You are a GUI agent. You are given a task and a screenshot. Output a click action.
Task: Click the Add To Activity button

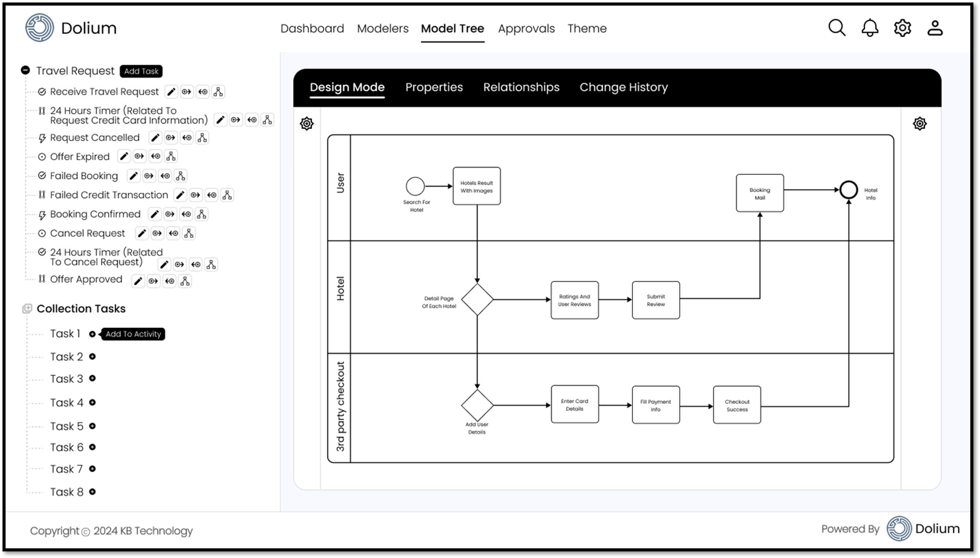click(x=133, y=334)
